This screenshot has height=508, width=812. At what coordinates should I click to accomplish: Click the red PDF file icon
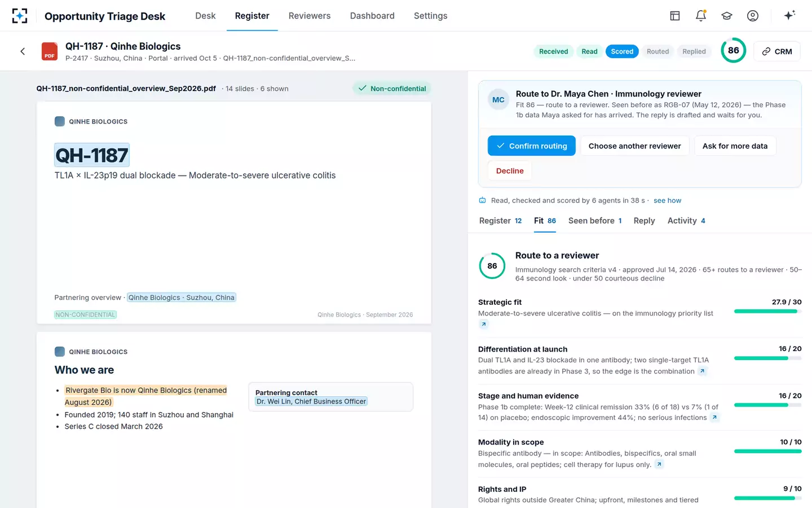[x=50, y=51]
